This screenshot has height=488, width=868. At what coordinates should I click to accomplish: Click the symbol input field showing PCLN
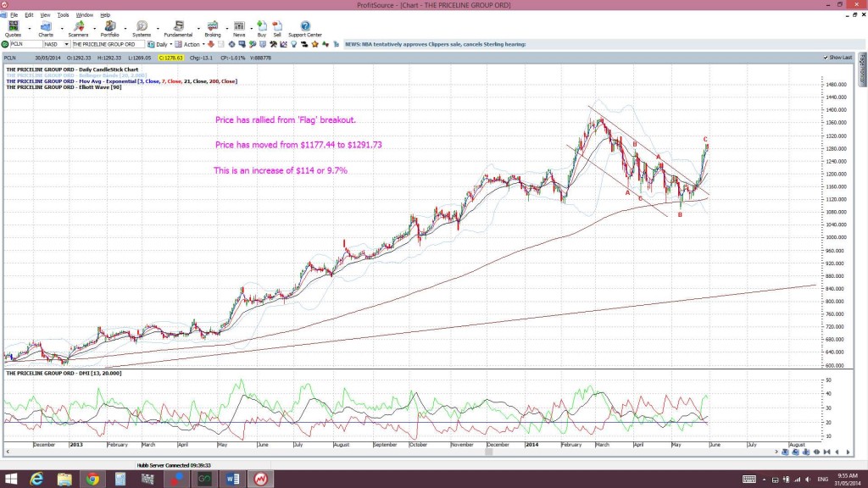(25, 44)
